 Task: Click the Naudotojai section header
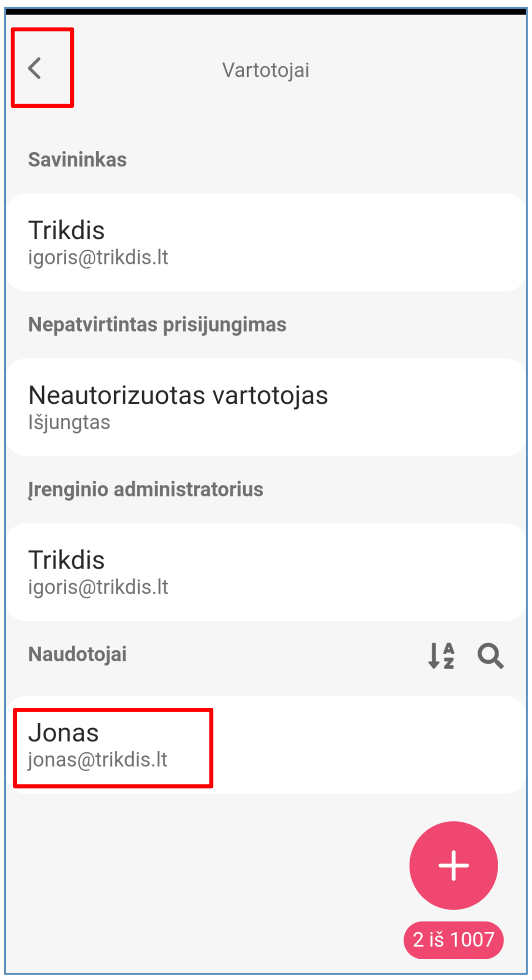(77, 654)
